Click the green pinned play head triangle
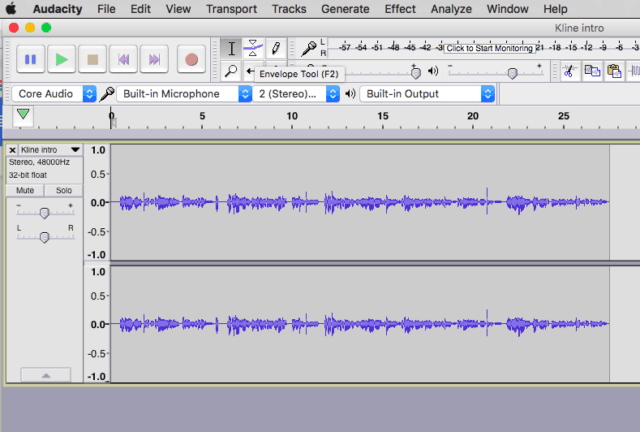640x432 pixels. coord(23,114)
